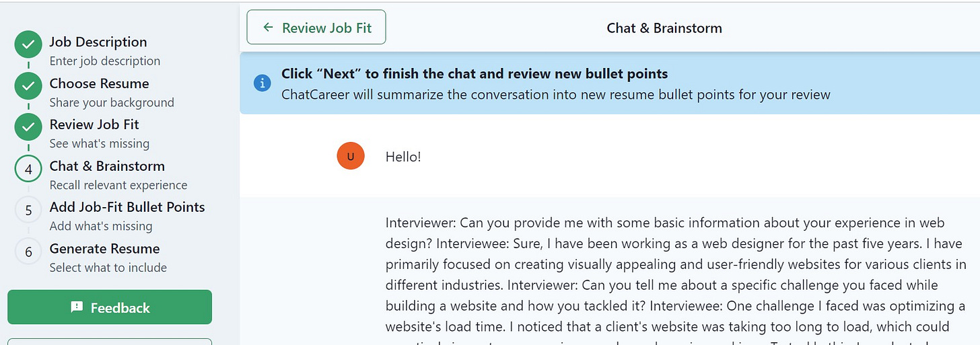Open the Generate Resume step

click(x=105, y=249)
